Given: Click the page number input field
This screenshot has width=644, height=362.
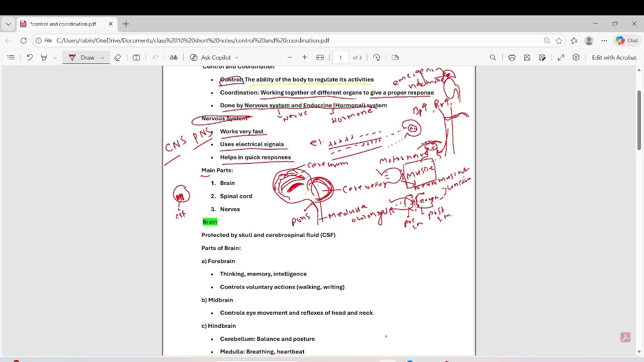Looking at the screenshot, I should coord(341,58).
